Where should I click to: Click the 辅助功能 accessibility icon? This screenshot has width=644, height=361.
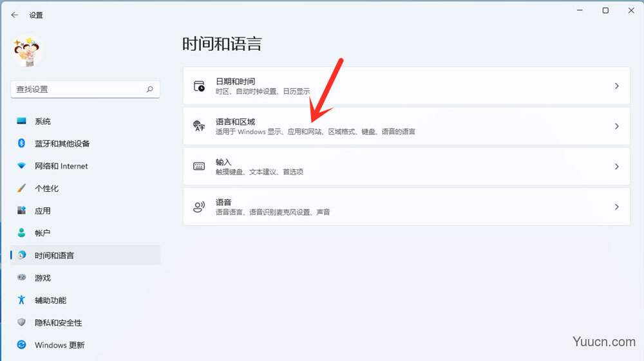point(21,300)
